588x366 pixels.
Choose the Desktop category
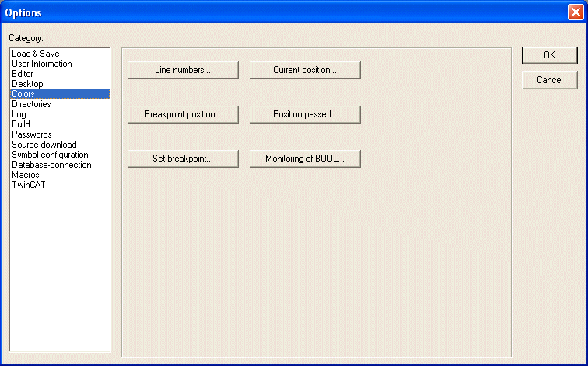point(60,84)
